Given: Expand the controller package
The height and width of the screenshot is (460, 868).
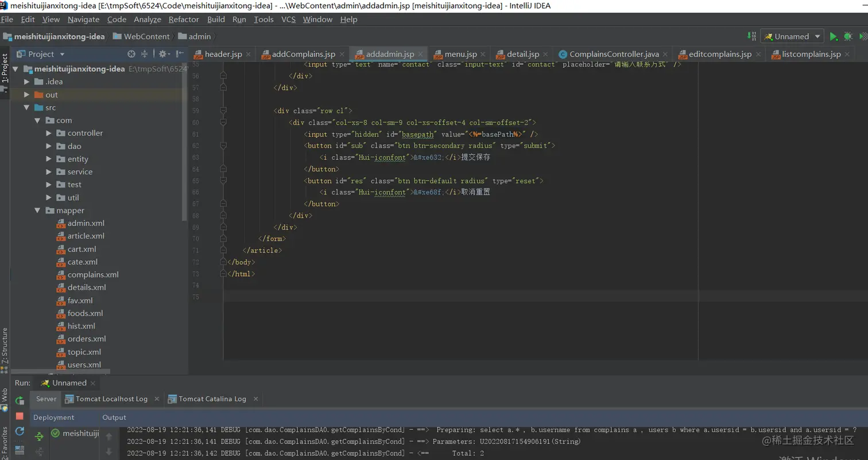Looking at the screenshot, I should 49,133.
